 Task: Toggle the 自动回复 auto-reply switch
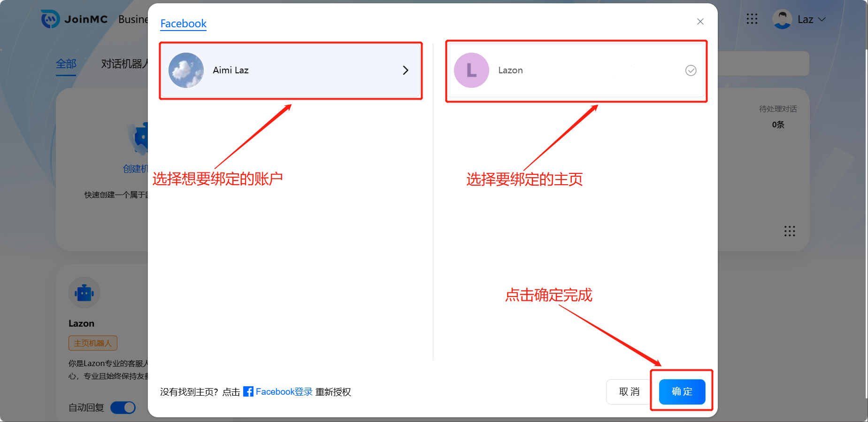pyautogui.click(x=123, y=407)
